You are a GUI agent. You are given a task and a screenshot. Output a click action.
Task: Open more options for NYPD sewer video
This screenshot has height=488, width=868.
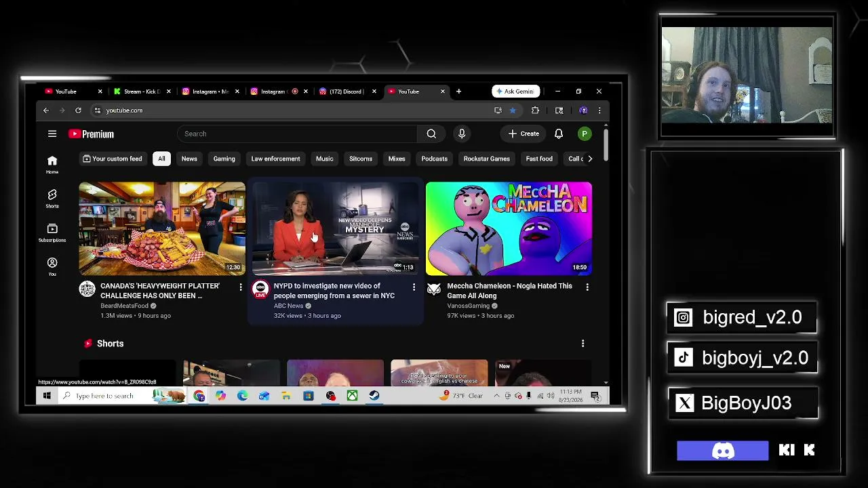point(414,287)
